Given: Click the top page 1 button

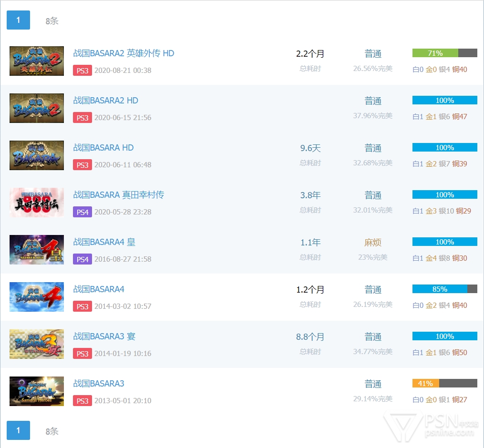Looking at the screenshot, I should [18, 20].
